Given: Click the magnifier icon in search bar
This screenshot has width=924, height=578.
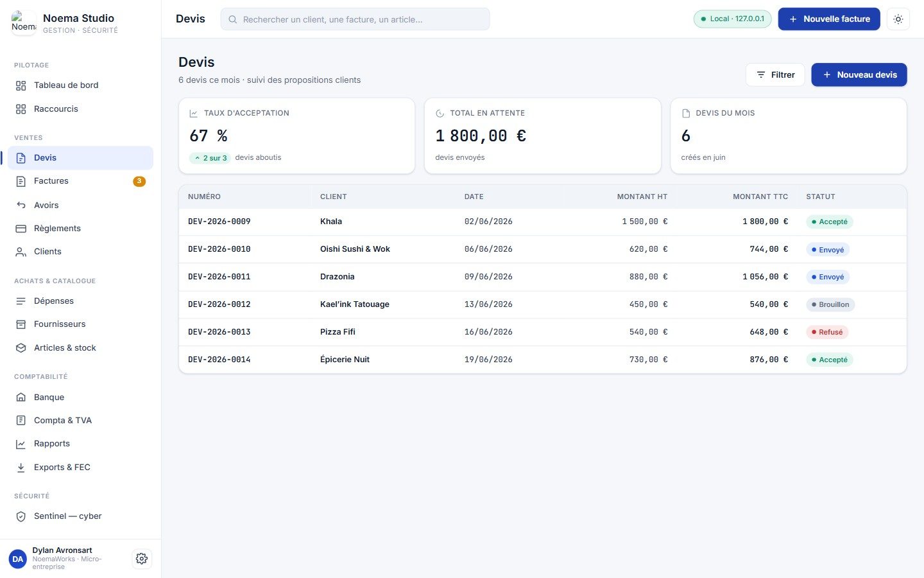Looking at the screenshot, I should pyautogui.click(x=233, y=20).
